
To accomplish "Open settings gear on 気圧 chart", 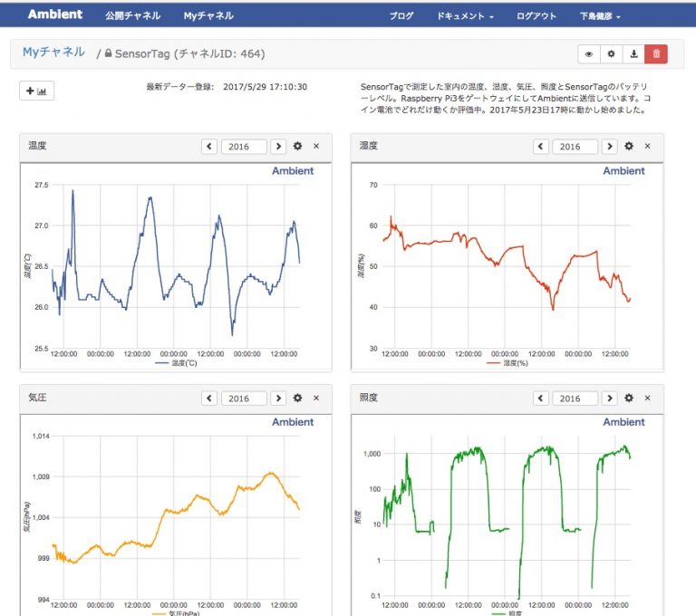I will pos(298,398).
